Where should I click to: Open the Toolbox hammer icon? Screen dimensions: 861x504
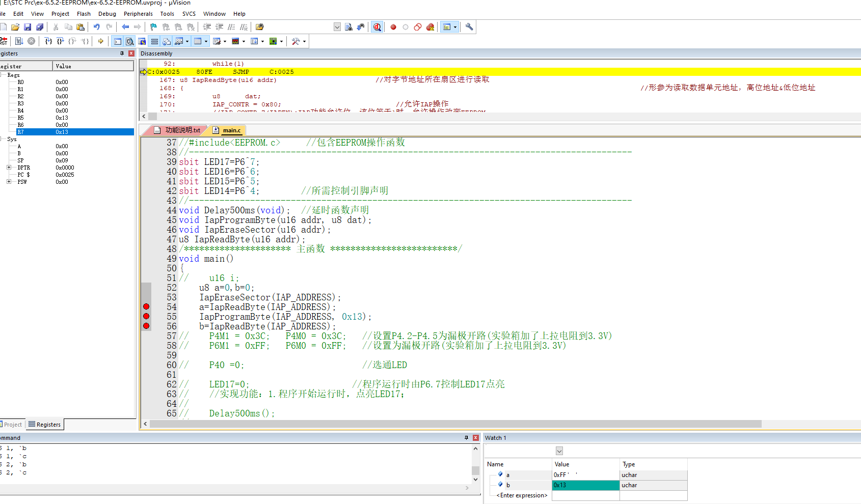[295, 41]
